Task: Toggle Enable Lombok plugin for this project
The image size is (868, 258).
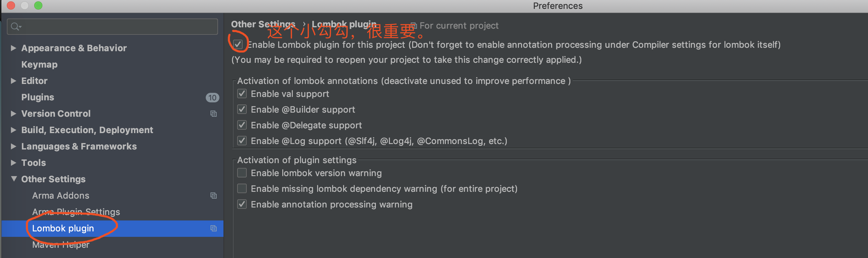Action: (x=238, y=44)
